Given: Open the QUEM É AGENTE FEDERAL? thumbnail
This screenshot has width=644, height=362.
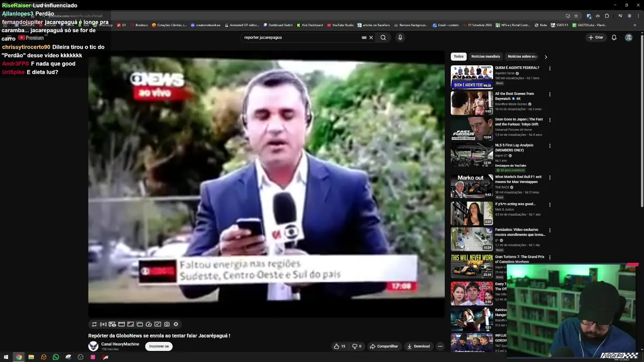Looking at the screenshot, I should [472, 76].
